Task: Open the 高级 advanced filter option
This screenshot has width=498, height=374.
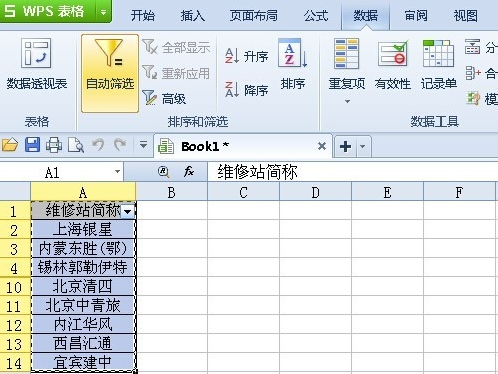Action: (164, 98)
